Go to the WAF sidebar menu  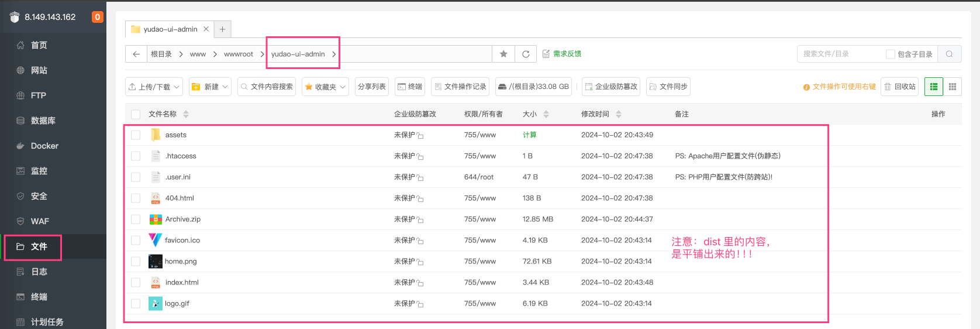pos(40,221)
